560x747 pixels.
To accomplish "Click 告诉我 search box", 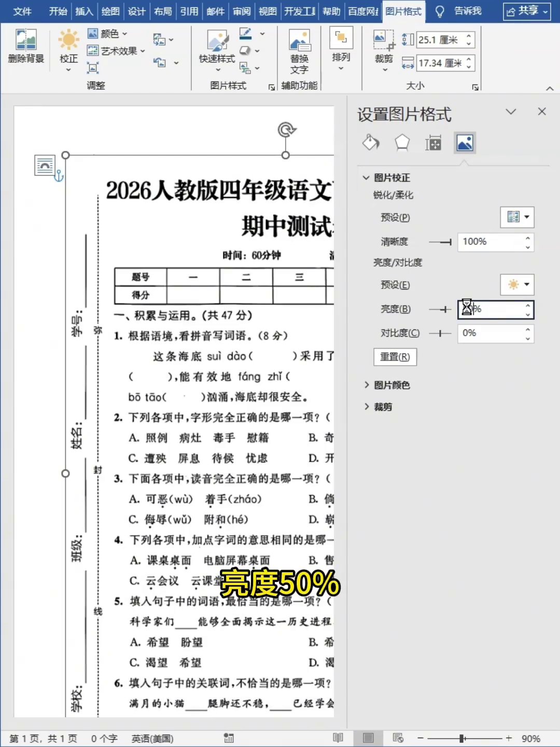I will [x=468, y=11].
